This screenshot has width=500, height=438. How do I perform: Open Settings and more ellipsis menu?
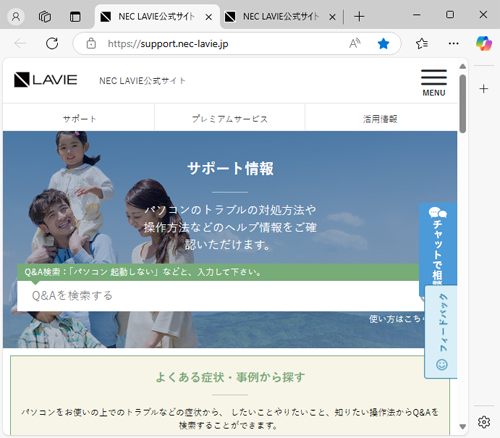(453, 43)
